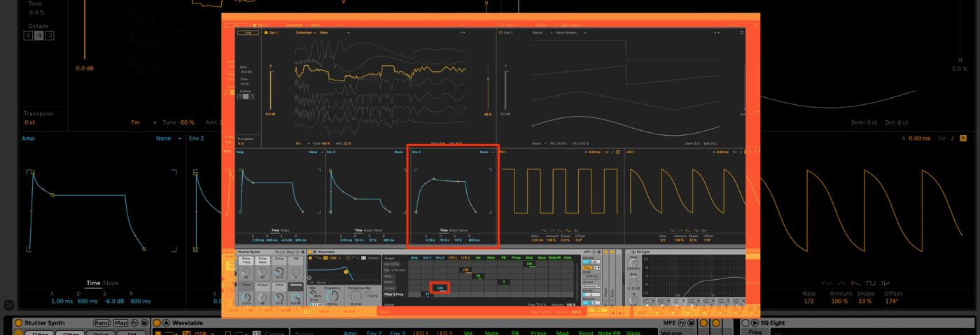Image resolution: width=980 pixels, height=335 pixels.
Task: Select Env 3 column in modulation matrix
Action: [440, 257]
